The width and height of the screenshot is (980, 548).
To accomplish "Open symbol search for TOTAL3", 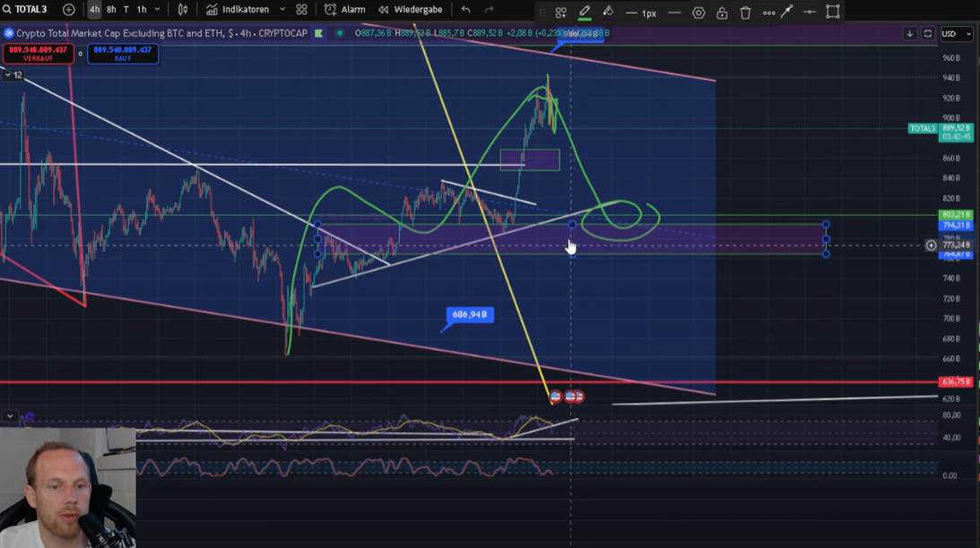I will [x=25, y=9].
